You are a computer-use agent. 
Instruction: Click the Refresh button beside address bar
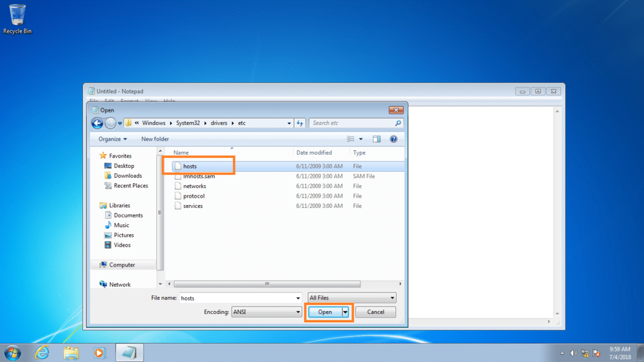[300, 123]
